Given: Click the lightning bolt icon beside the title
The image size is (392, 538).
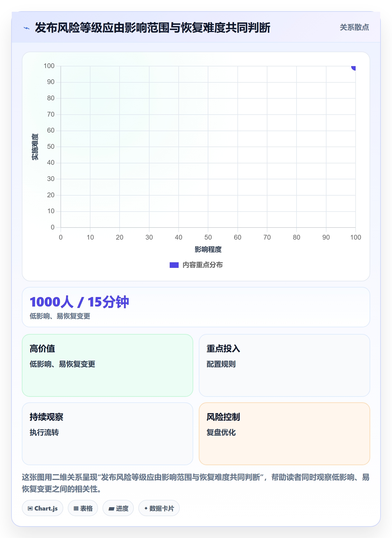Looking at the screenshot, I should click(x=27, y=28).
